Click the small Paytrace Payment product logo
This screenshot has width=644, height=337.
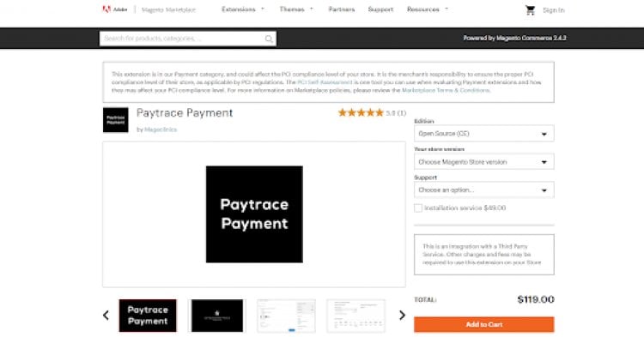tap(115, 120)
